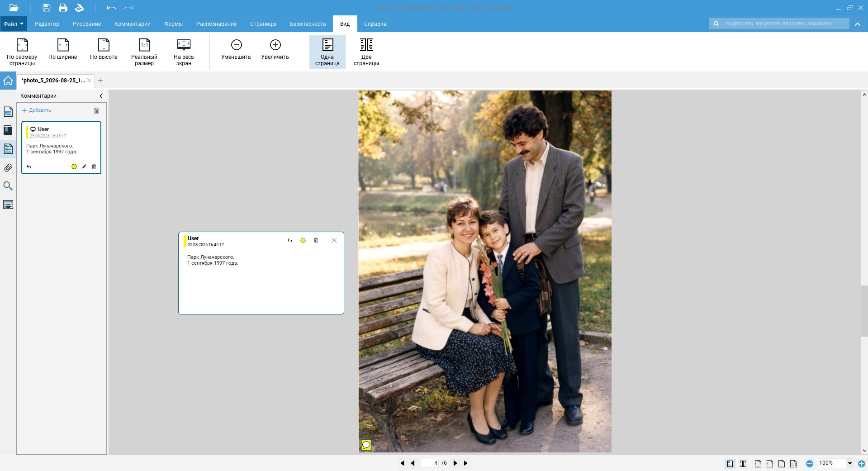This screenshot has height=471, width=868.
Task: Add a new document tab
Action: 100,81
